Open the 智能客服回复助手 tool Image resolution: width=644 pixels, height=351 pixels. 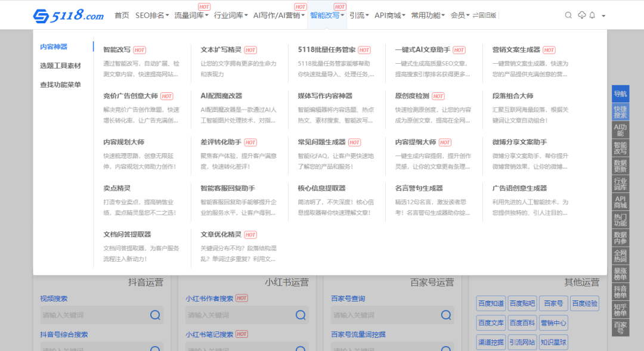click(x=228, y=188)
